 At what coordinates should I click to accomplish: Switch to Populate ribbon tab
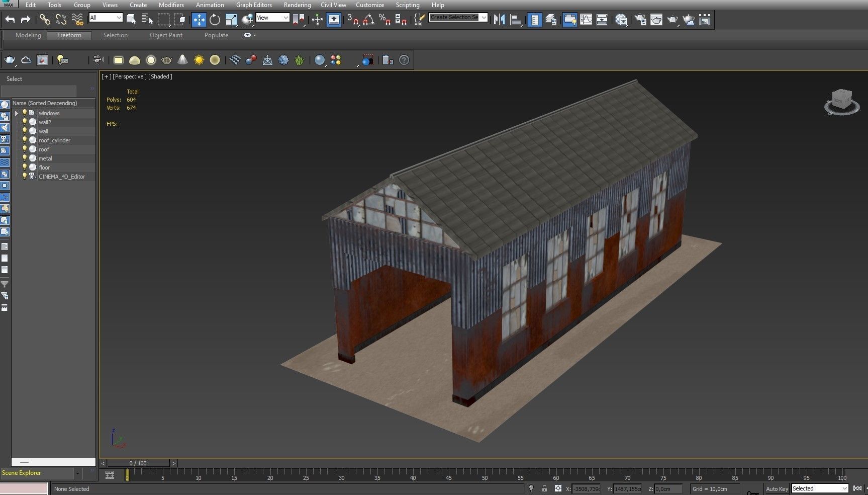216,35
